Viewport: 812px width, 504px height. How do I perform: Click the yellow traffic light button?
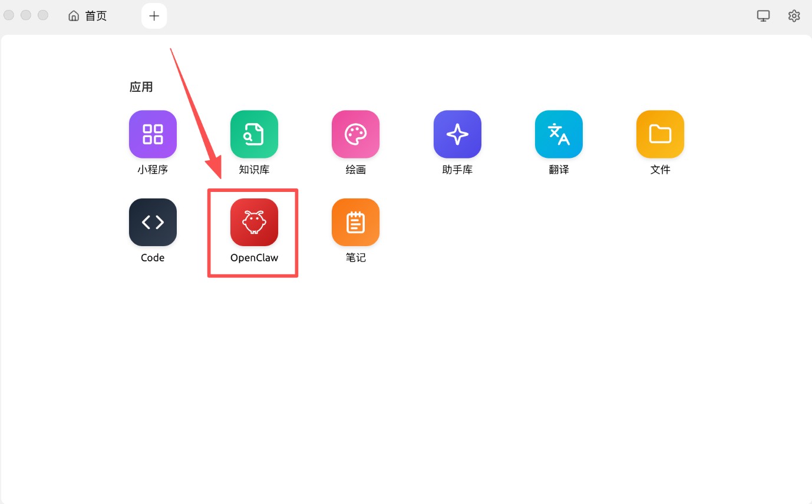(x=26, y=15)
